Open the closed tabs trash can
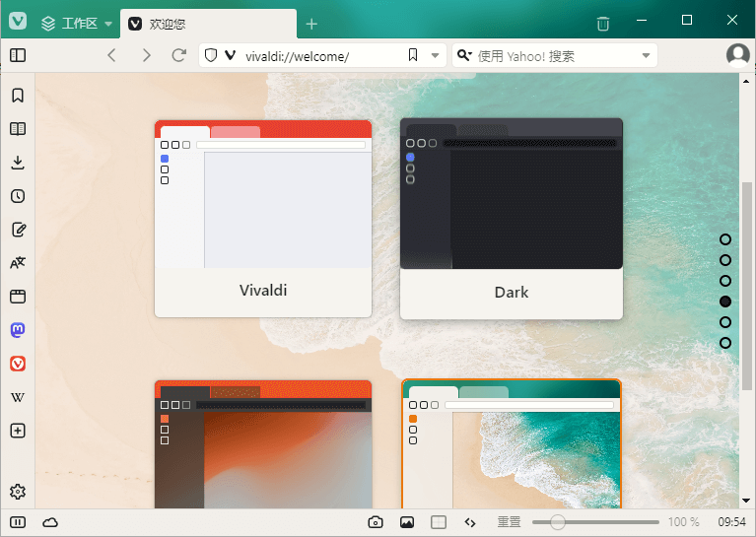Viewport: 756px width, 537px height. tap(603, 23)
